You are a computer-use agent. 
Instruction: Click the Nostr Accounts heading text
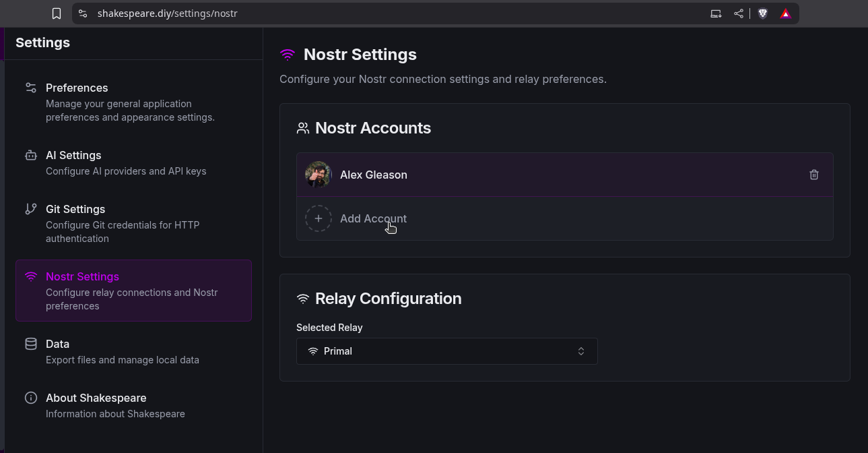373,128
